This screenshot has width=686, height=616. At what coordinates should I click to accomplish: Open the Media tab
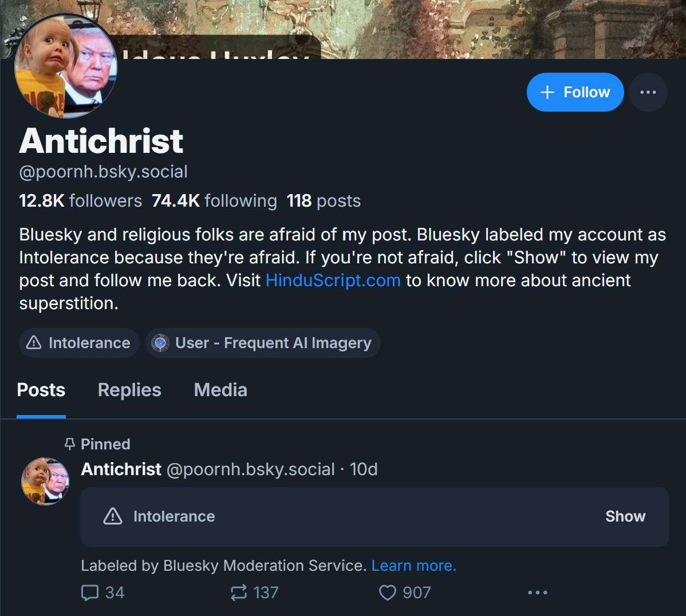[x=220, y=390]
